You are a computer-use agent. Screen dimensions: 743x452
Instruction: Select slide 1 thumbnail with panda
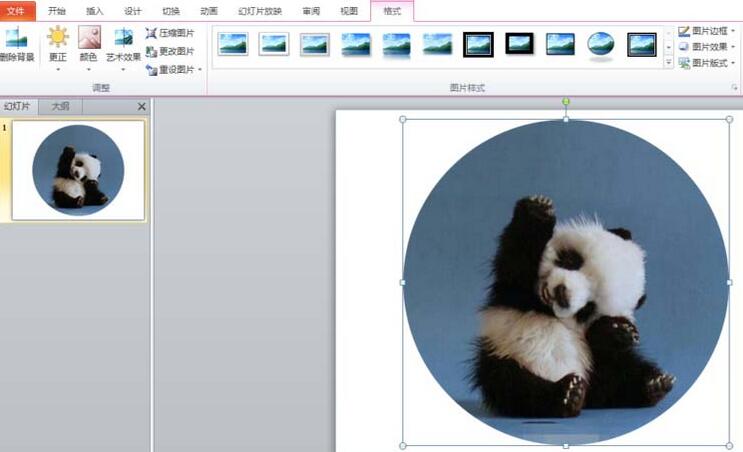78,170
